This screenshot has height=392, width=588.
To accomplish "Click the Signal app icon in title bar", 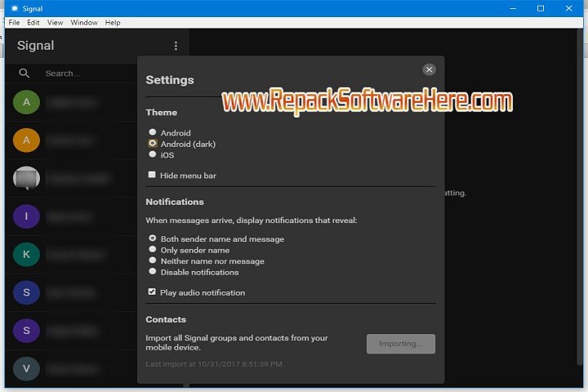I will [x=15, y=8].
